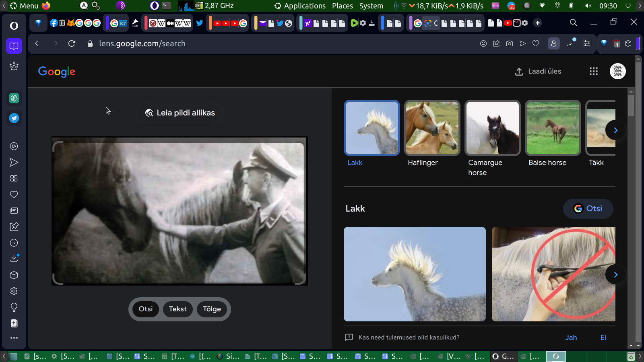Open the Twitter sidebar panel
The height and width of the screenshot is (362, 644).
(x=14, y=118)
